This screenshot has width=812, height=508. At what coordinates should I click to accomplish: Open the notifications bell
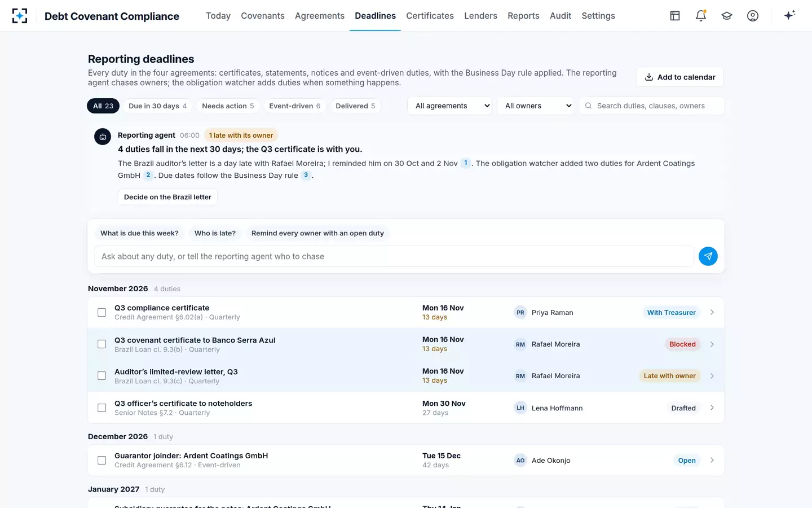(x=701, y=16)
